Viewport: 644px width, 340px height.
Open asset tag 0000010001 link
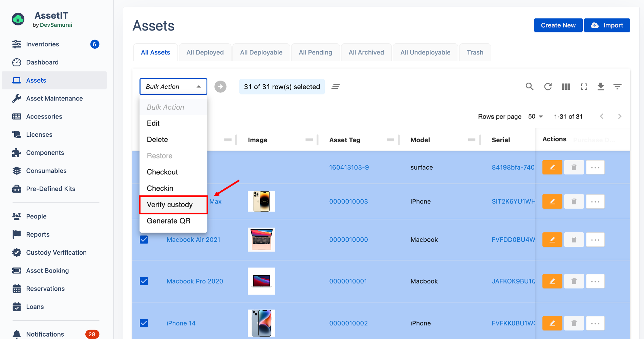[348, 281]
